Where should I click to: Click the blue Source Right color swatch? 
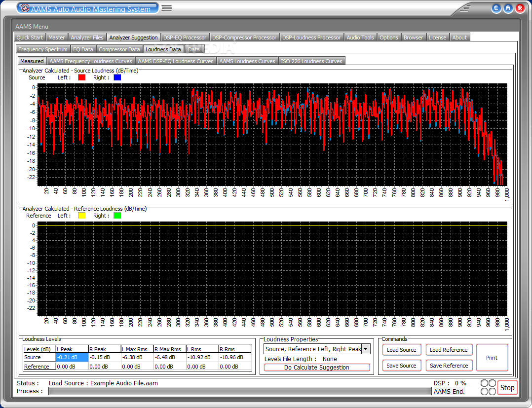coord(117,77)
